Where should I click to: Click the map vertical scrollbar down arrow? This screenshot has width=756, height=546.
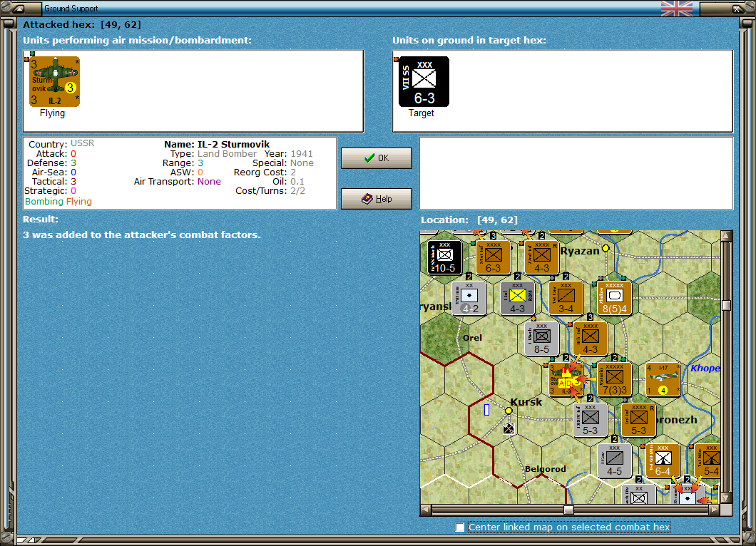click(x=725, y=498)
